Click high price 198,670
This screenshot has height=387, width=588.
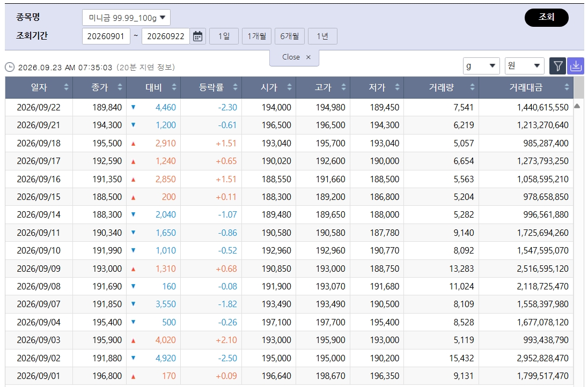tap(330, 376)
